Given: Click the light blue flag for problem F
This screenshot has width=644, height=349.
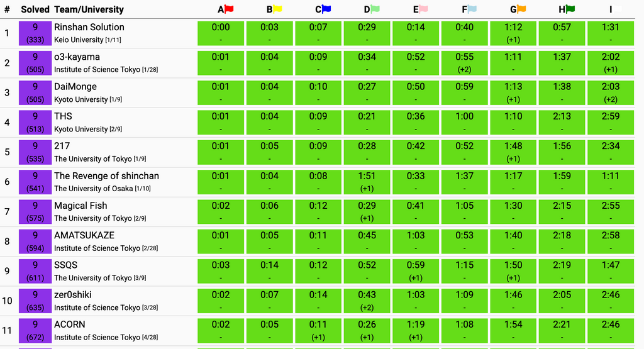Looking at the screenshot, I should click(x=473, y=9).
